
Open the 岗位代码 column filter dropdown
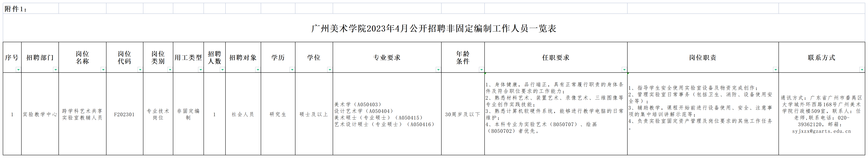pyautogui.click(x=140, y=70)
